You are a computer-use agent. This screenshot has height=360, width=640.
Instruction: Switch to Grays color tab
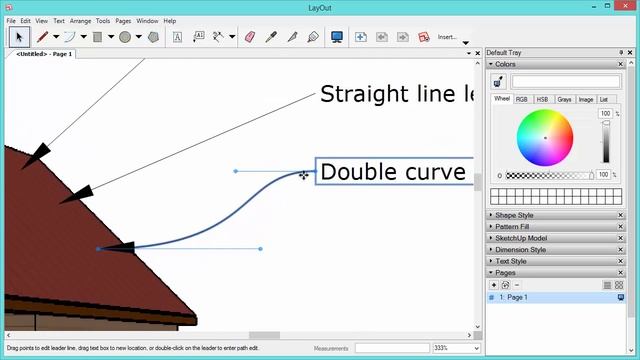click(x=564, y=100)
